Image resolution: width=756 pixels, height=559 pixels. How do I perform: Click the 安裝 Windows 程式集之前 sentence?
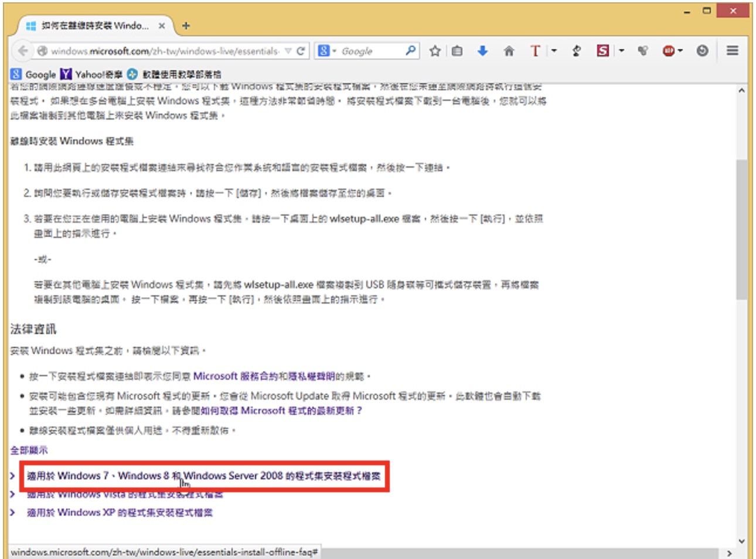point(108,350)
